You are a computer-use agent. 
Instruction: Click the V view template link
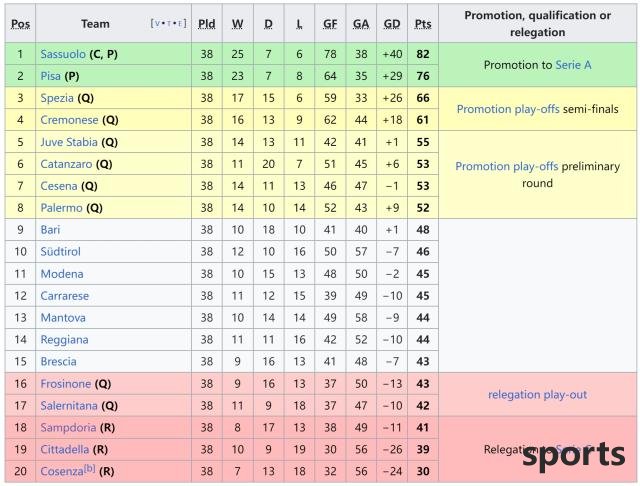tap(158, 23)
